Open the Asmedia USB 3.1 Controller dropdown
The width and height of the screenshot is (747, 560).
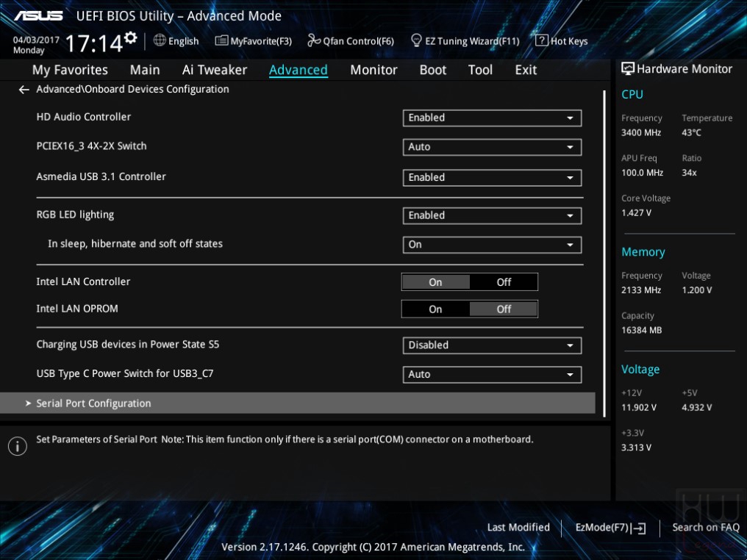(x=492, y=178)
